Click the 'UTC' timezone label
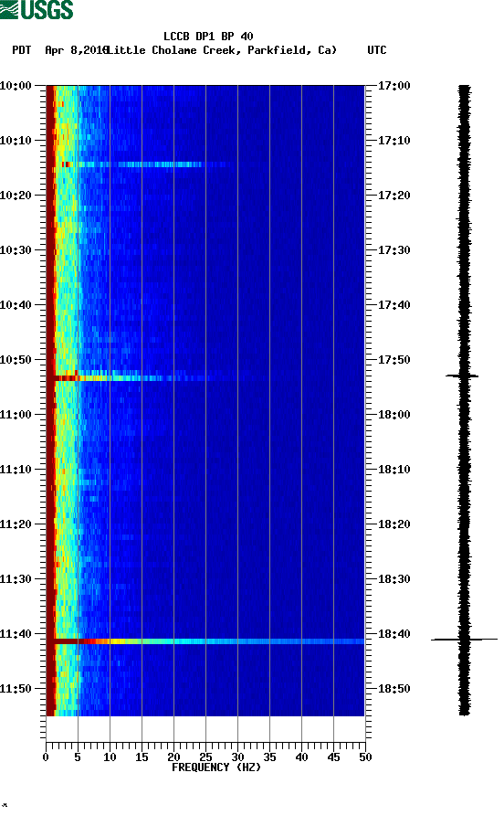Viewport: 504px width, 815px height. pos(377,50)
